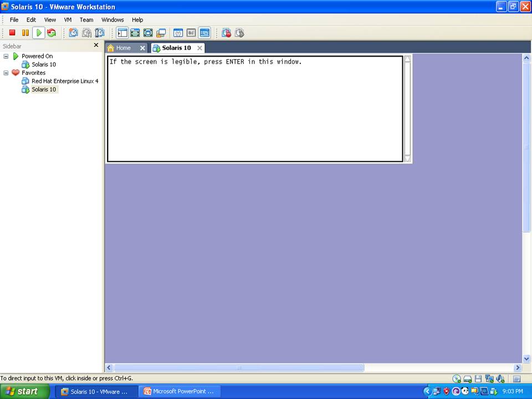
Task: Click the purple swirl tray icon
Action: coord(456,392)
